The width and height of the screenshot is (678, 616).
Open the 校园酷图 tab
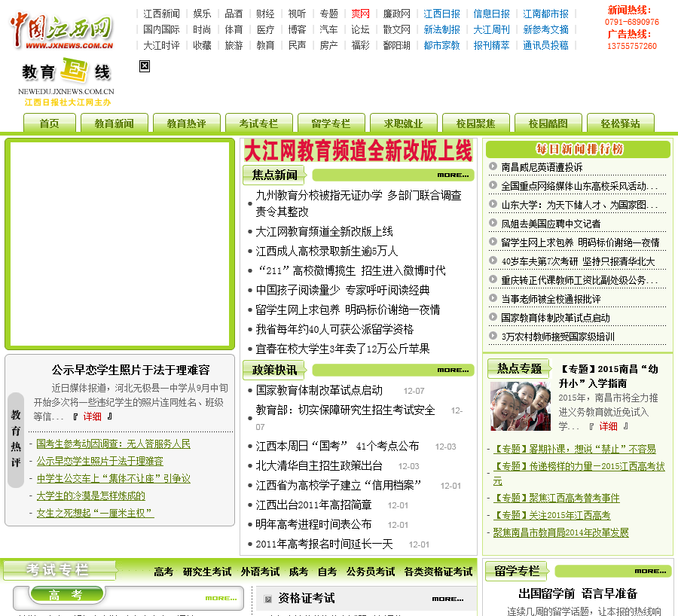(548, 123)
